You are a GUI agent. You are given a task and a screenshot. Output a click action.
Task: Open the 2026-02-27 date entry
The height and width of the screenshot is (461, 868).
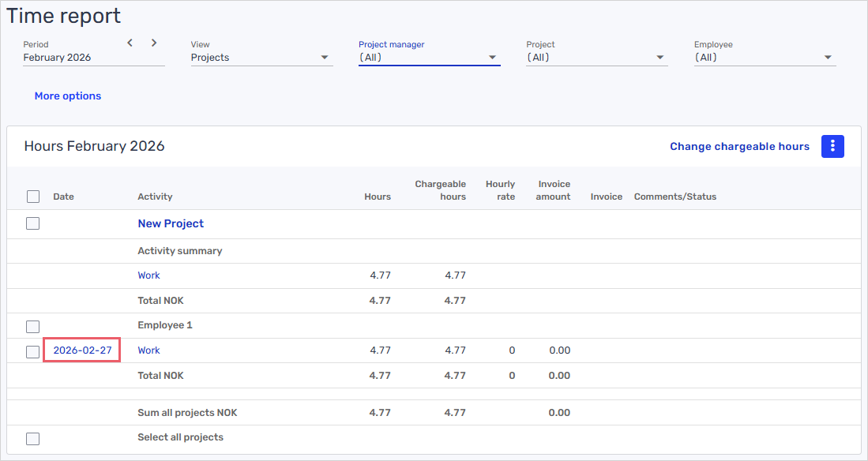(82, 350)
